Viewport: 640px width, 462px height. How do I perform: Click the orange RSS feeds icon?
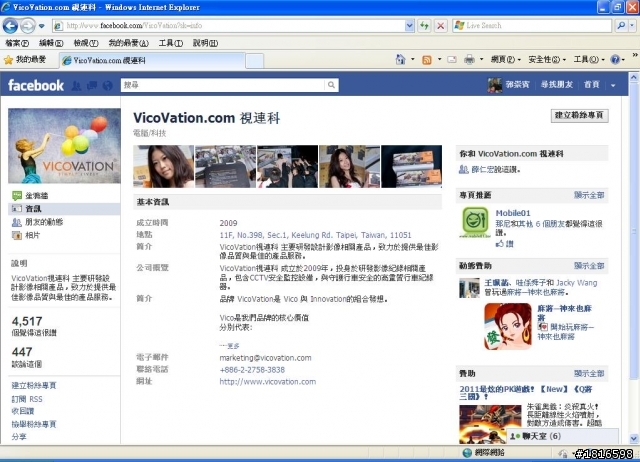427,60
